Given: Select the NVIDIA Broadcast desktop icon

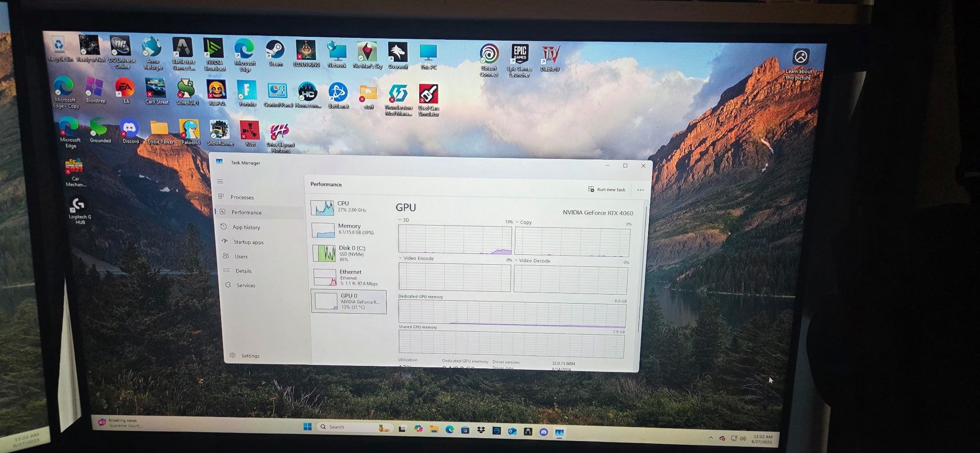Looking at the screenshot, I should pos(214,55).
